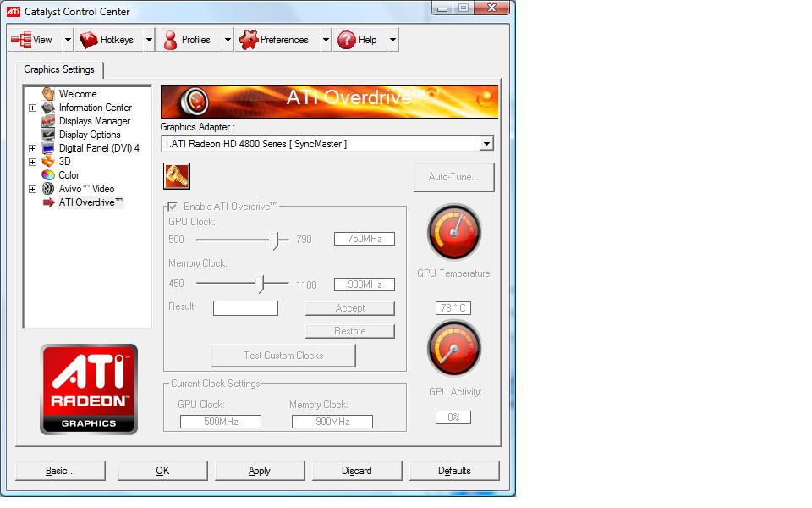Open the Color tree item
Viewport: 812px width, 508px height.
coord(69,175)
